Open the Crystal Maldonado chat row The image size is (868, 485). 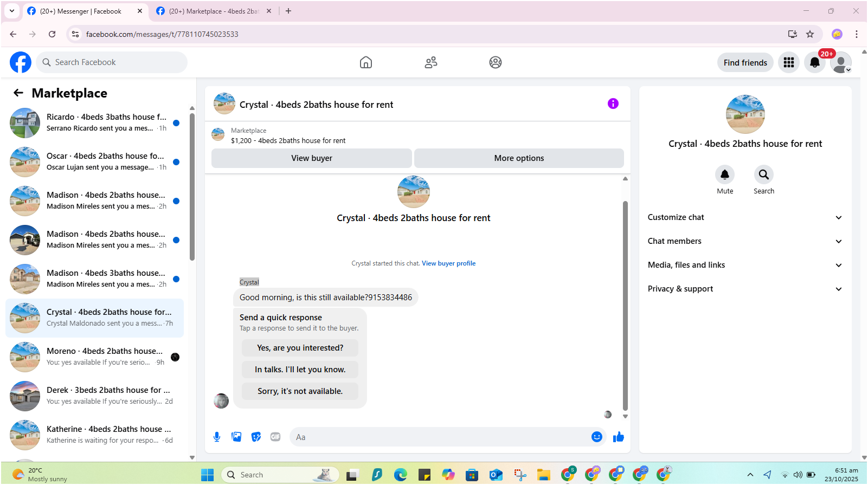coord(95,318)
